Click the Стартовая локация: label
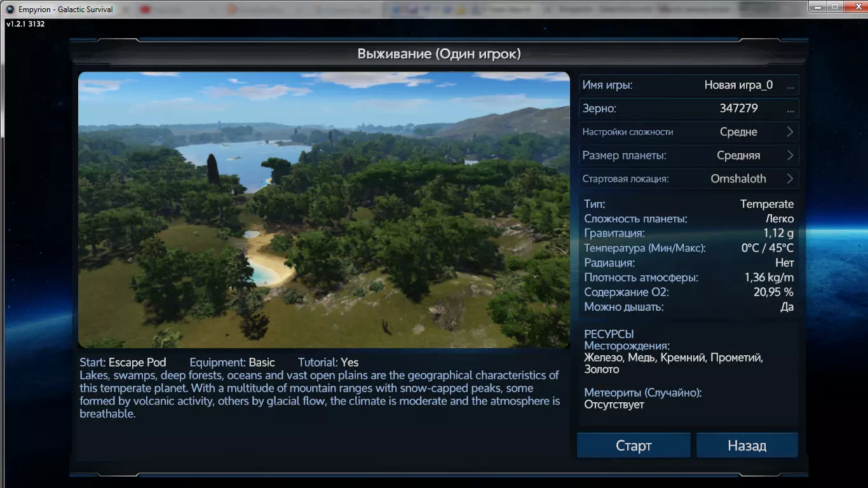This screenshot has height=488, width=868. [x=626, y=179]
